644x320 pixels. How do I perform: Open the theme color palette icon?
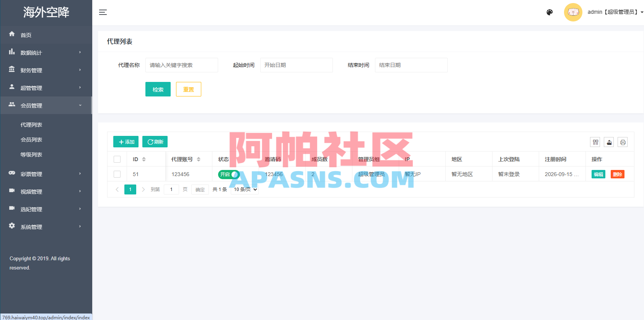[x=549, y=12]
